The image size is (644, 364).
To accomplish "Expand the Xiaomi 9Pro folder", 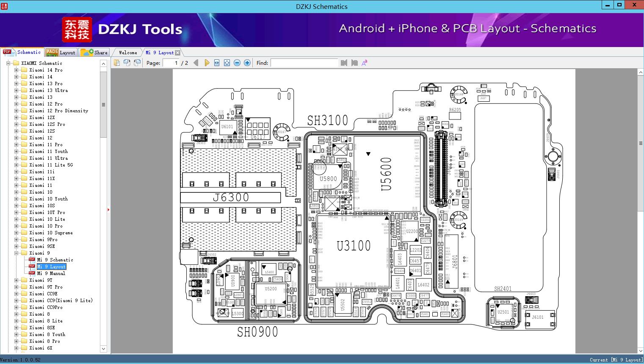I will click(x=17, y=239).
